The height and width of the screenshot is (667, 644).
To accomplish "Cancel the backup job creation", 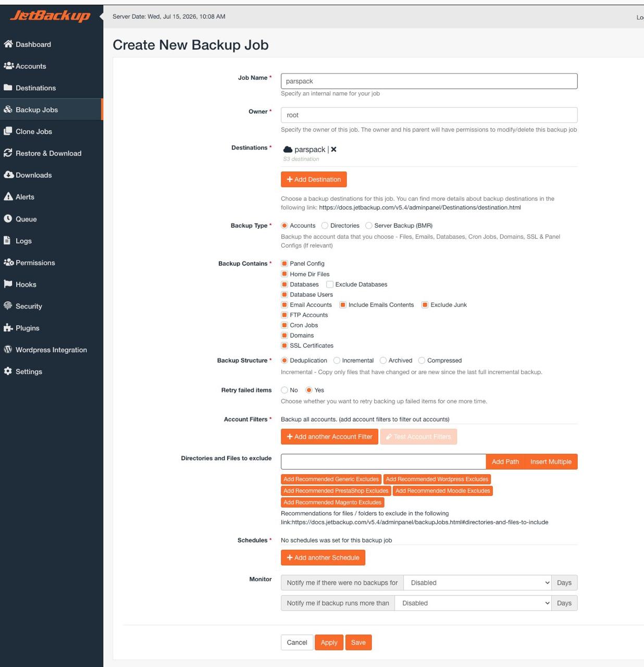I will click(x=297, y=643).
